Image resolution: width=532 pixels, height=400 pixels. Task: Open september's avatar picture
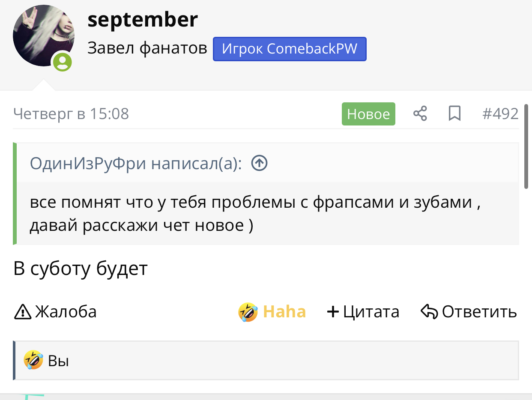(43, 36)
